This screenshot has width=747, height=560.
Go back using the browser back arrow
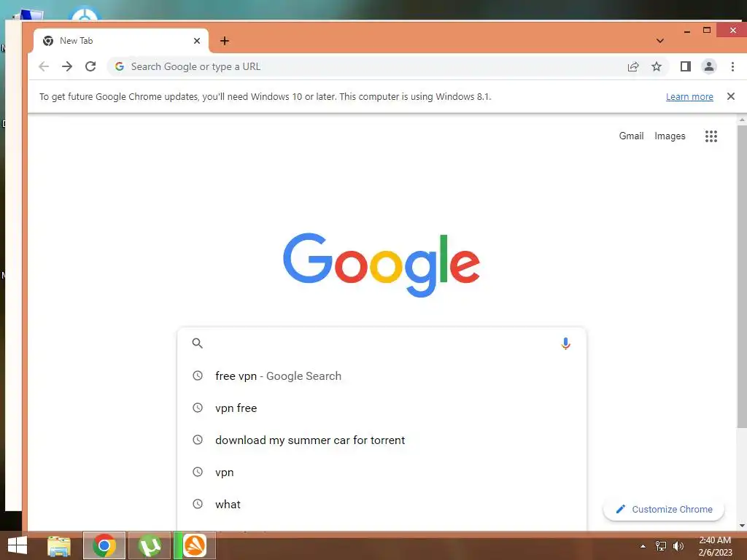[44, 66]
